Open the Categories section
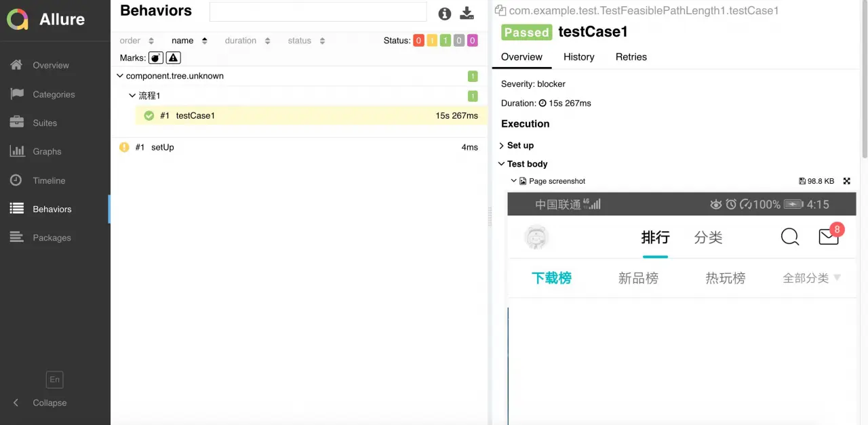This screenshot has height=425, width=868. click(55, 94)
